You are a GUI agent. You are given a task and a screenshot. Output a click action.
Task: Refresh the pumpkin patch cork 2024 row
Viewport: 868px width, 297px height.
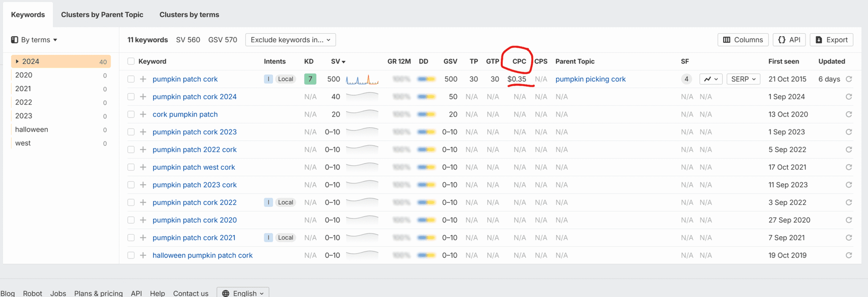coord(848,97)
